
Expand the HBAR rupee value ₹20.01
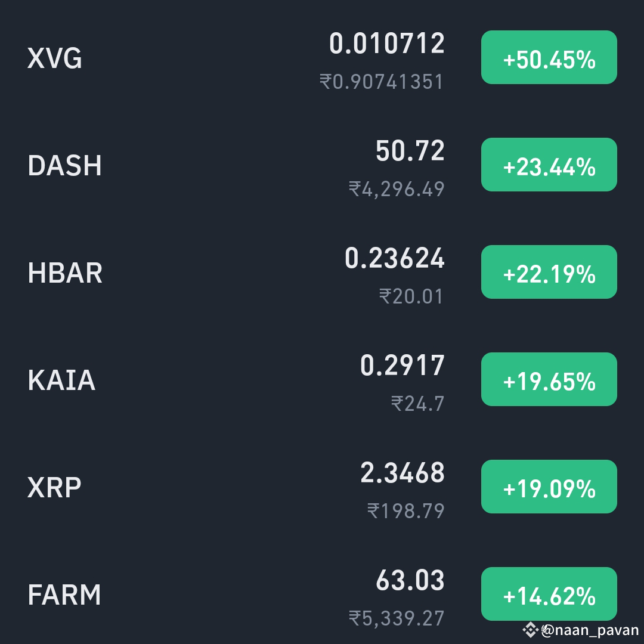point(411,297)
